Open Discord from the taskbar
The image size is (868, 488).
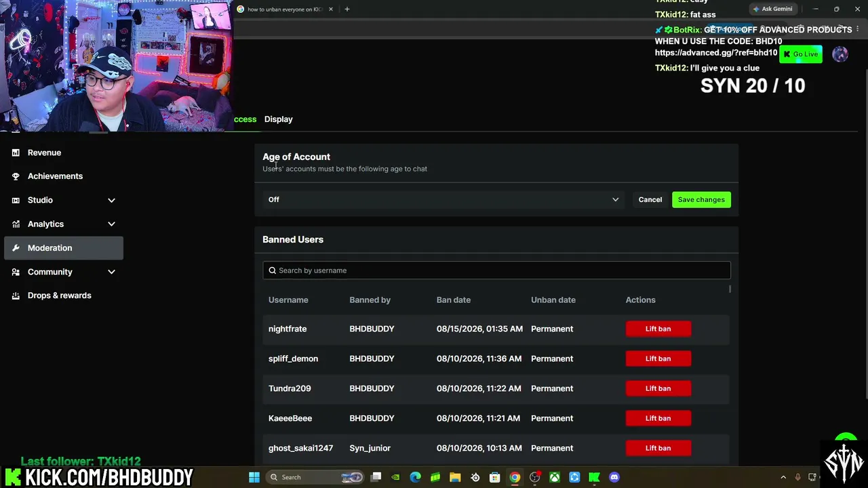(614, 477)
